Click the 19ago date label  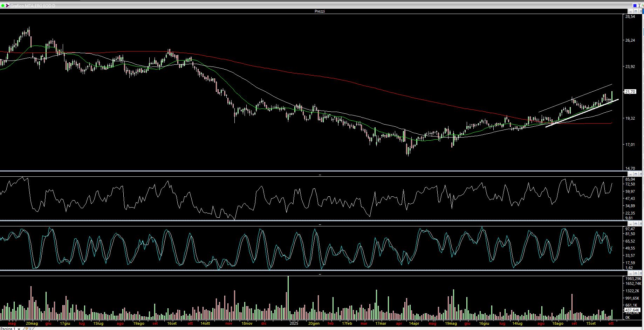[139, 323]
